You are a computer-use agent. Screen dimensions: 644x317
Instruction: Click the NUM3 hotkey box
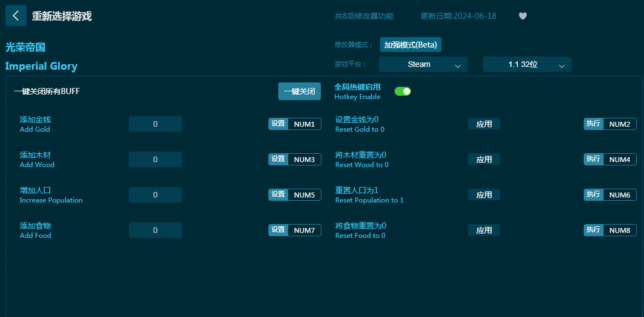(x=304, y=159)
